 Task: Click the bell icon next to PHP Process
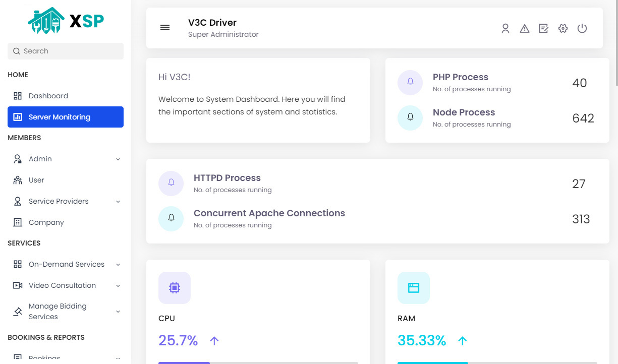[x=410, y=82]
